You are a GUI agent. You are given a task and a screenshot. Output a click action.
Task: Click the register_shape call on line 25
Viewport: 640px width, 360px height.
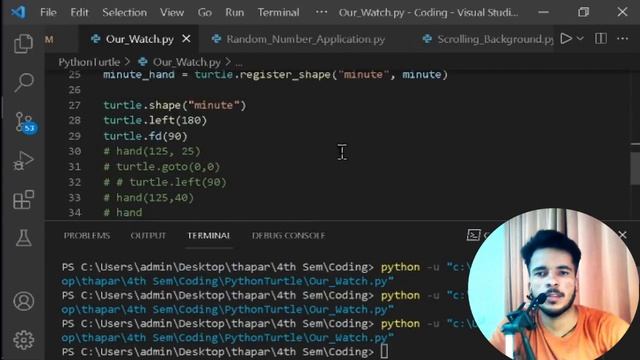[285, 75]
